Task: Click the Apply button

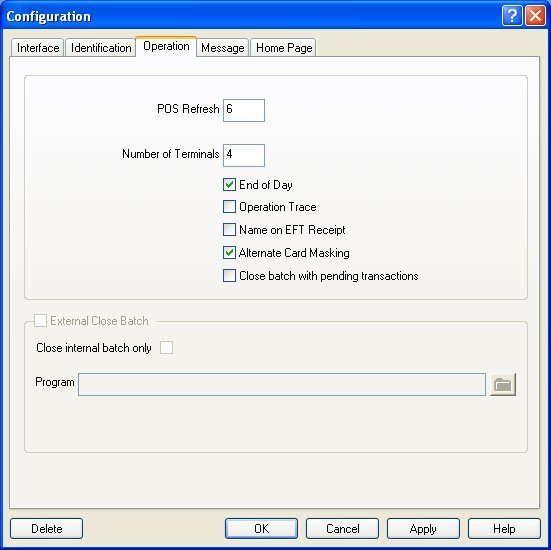Action: point(423,529)
